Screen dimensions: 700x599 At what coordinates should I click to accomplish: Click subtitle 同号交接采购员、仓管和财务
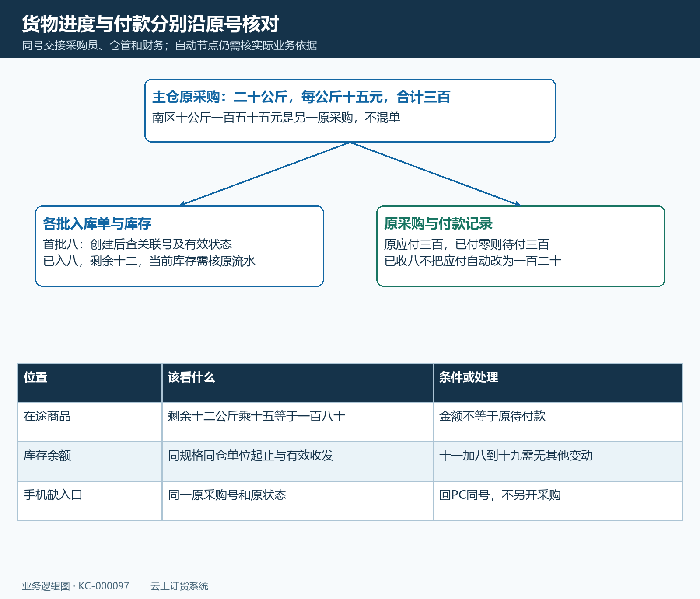pos(93,45)
